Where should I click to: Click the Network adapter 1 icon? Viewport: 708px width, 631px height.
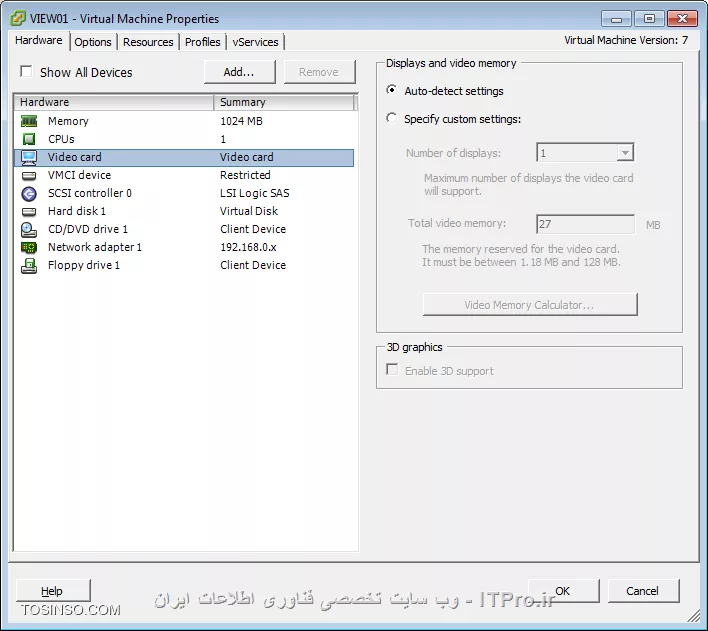pyautogui.click(x=29, y=248)
